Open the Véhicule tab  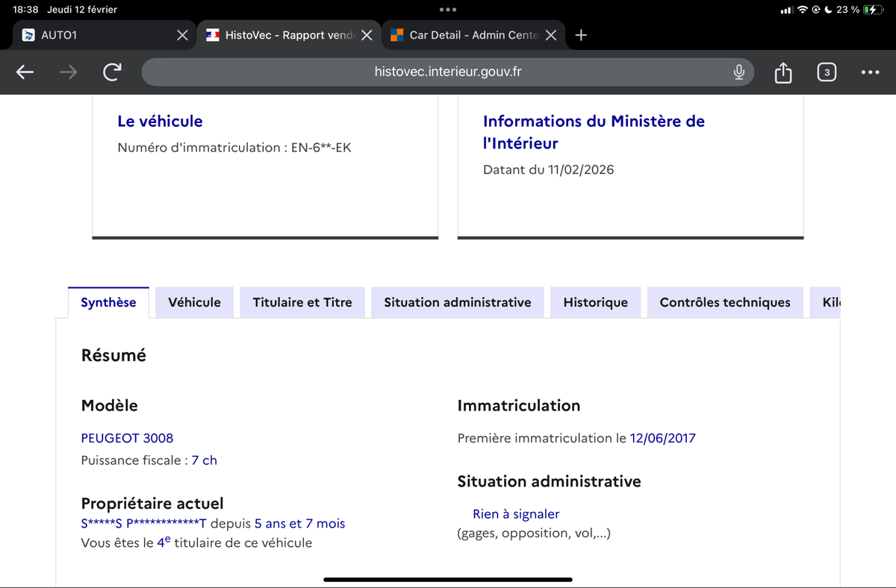pos(194,302)
